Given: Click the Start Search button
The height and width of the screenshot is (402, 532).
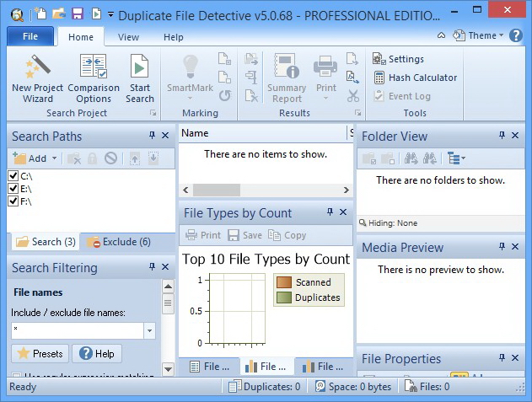Looking at the screenshot, I should pos(140,78).
